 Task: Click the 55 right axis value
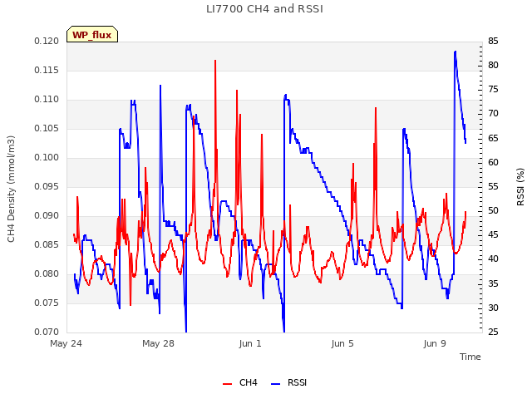click(493, 186)
